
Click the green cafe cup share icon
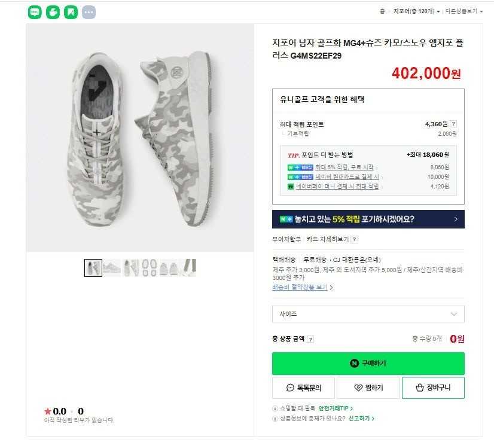tap(53, 12)
